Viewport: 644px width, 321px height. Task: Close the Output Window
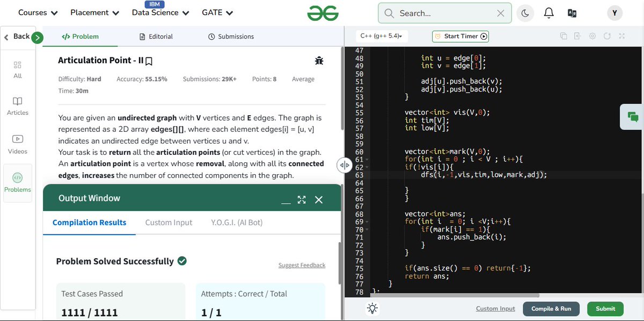(319, 199)
